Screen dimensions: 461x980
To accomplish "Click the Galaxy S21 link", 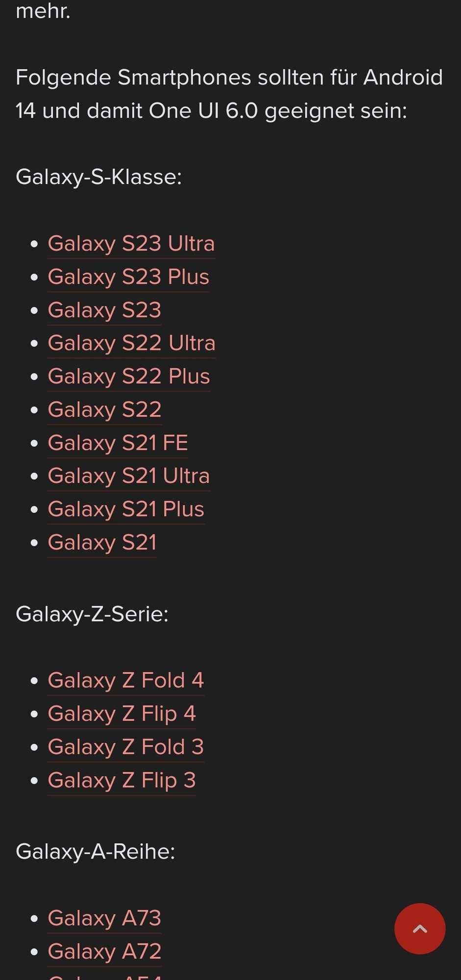I will pyautogui.click(x=102, y=542).
